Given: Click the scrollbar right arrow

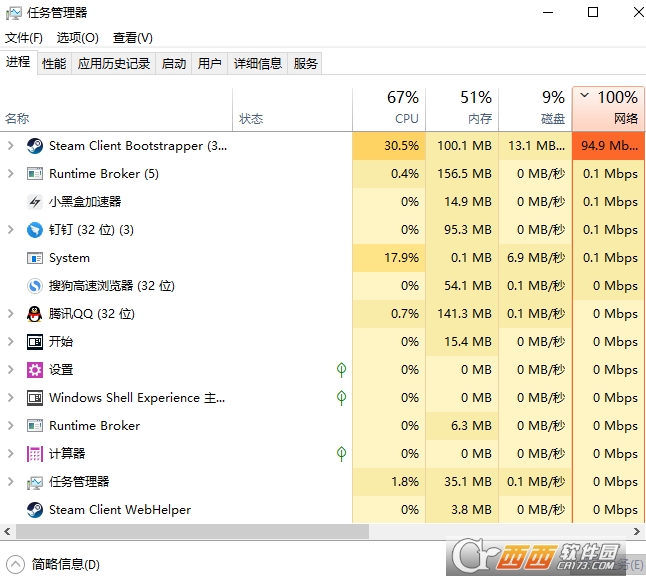Looking at the screenshot, I should tap(637, 532).
